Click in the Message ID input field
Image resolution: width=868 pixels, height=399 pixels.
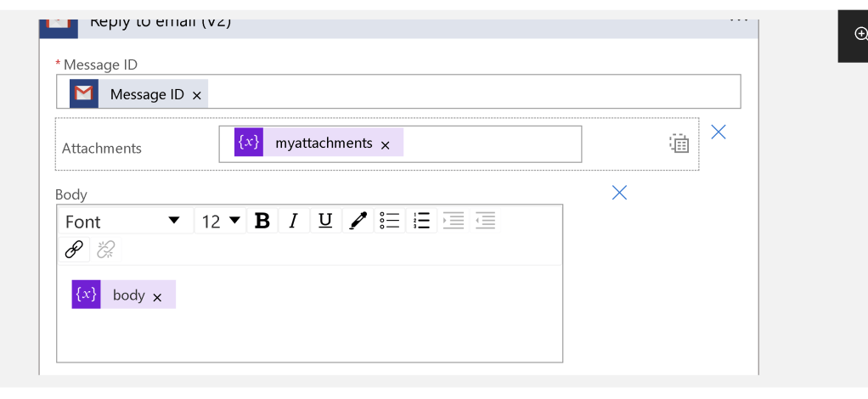pyautogui.click(x=398, y=92)
